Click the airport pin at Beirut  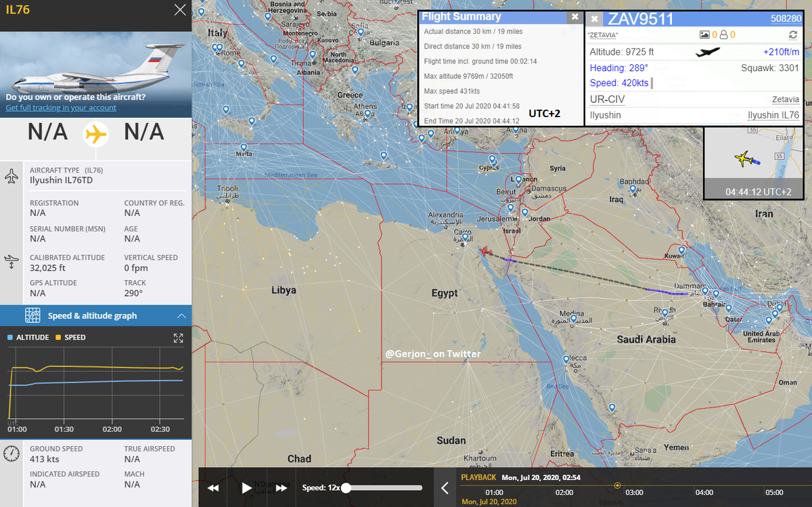(518, 180)
